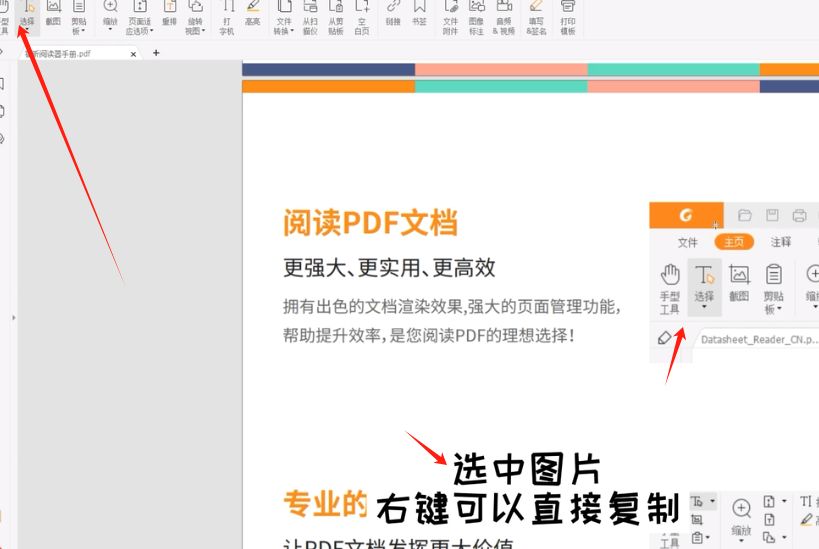Open the 剪贴板 clipboard dropdown
Viewport: 819px width, 549px height.
(x=79, y=17)
